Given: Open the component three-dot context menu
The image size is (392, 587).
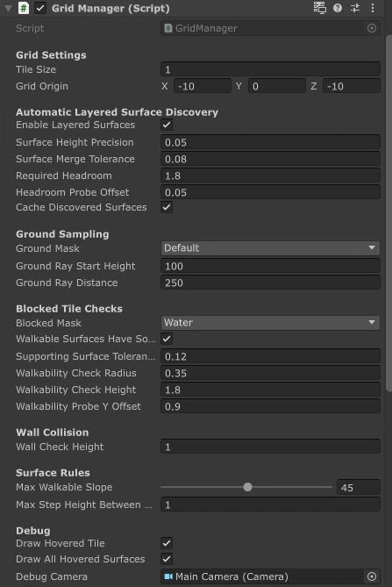Looking at the screenshot, I should point(373,8).
